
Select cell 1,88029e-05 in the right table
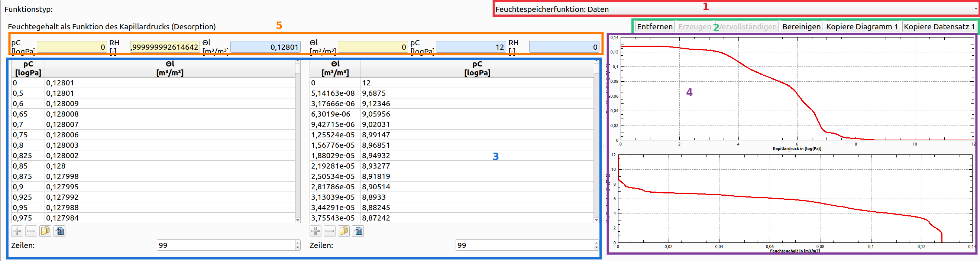coord(335,156)
